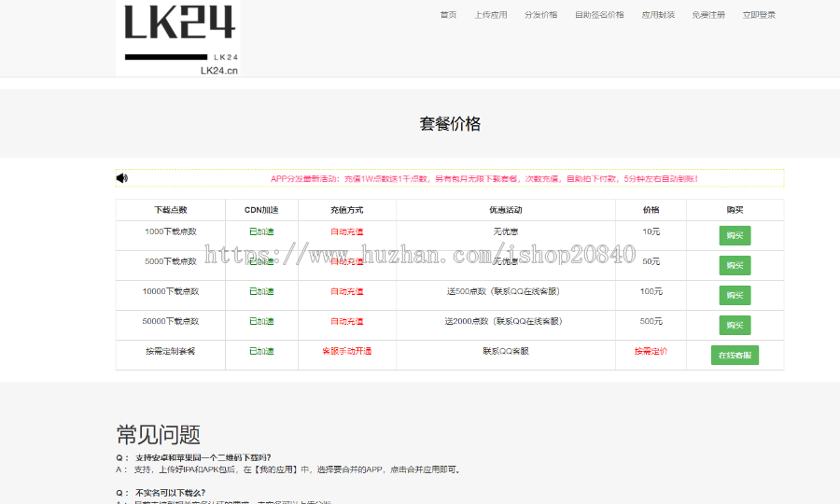
Task: Contact 在线客服 for custom package
Action: coord(735,355)
